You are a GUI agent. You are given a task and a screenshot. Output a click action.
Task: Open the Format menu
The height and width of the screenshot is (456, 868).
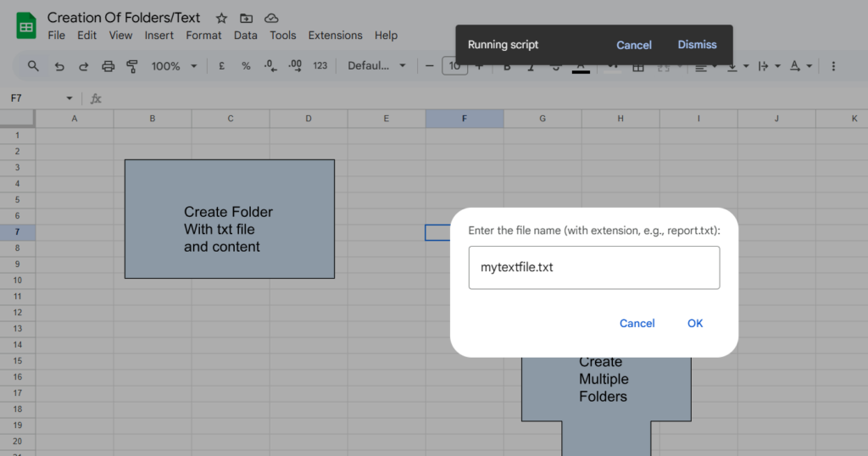(x=203, y=36)
